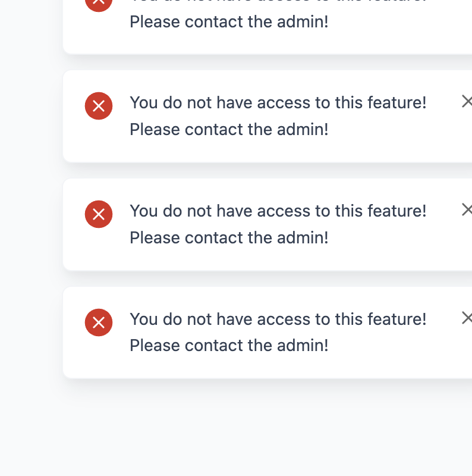The width and height of the screenshot is (472, 476).
Task: Click "Please contact the admin!" in third notification
Action: click(229, 237)
